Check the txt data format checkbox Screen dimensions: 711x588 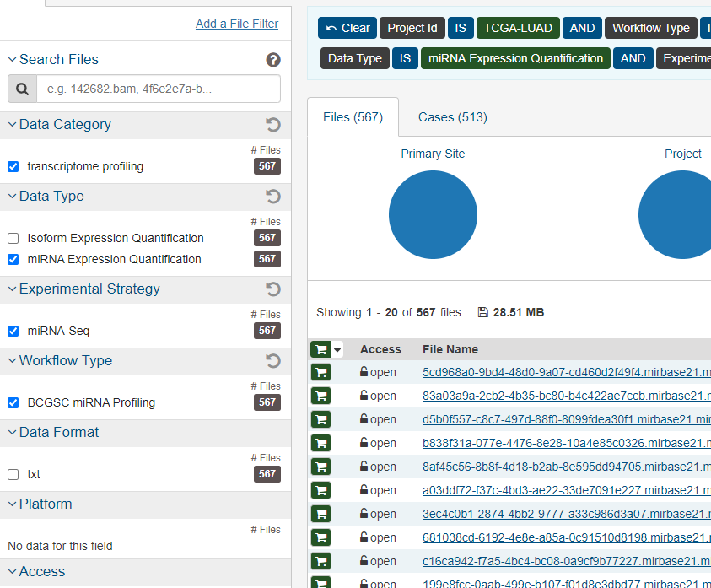[13, 475]
